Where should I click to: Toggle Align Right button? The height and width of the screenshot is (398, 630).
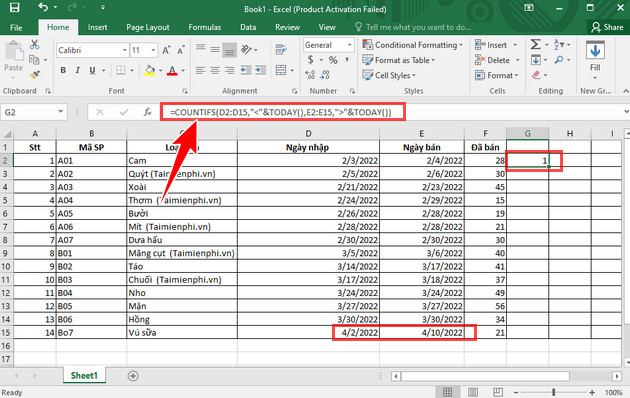229,71
